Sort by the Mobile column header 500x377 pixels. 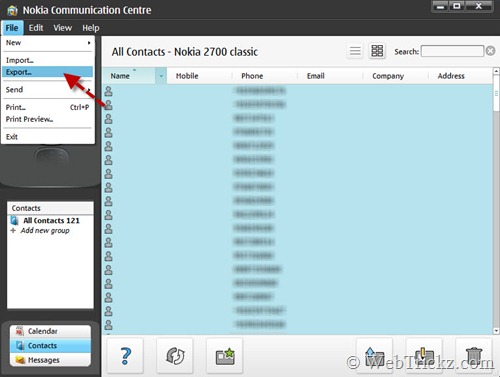tap(199, 76)
